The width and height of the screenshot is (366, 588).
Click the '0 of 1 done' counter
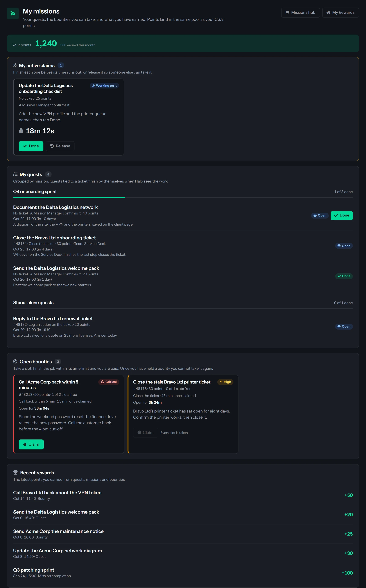(x=343, y=303)
